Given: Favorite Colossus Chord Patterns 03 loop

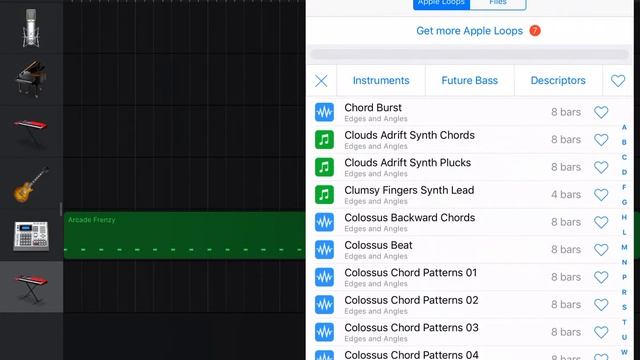Looking at the screenshot, I should [x=601, y=332].
